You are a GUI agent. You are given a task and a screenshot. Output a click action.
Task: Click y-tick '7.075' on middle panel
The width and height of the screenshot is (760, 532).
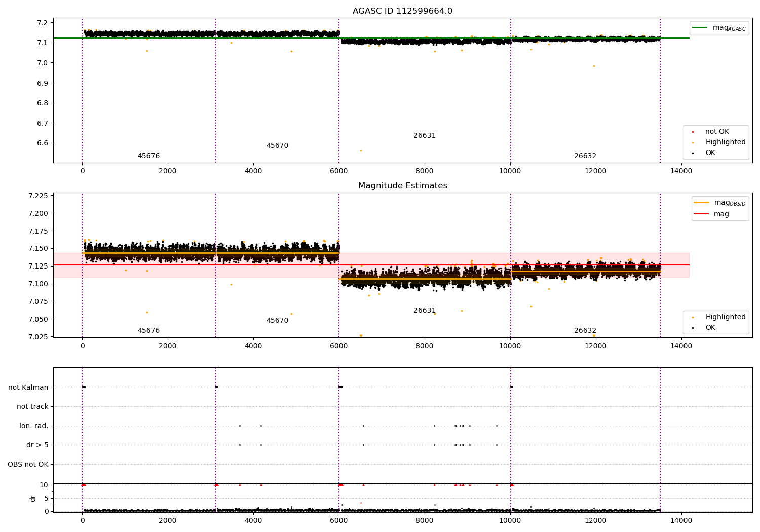coord(39,302)
